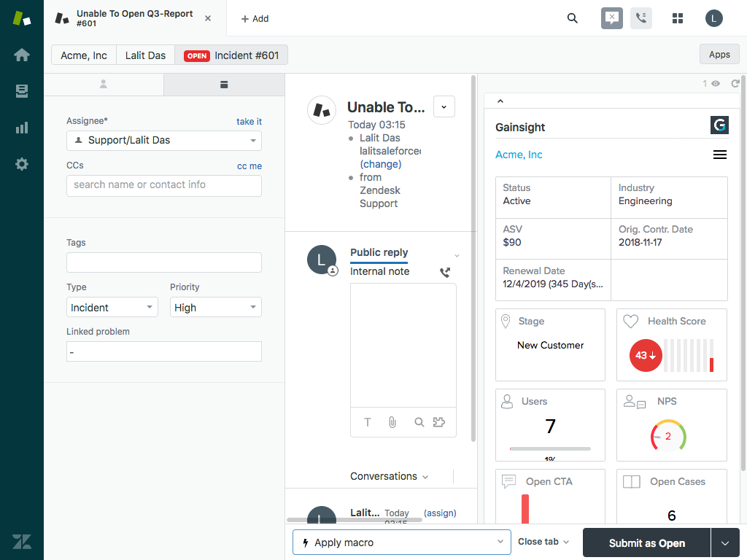This screenshot has width=747, height=560.
Task: Toggle the chat widget icon in the top bar
Action: [611, 18]
